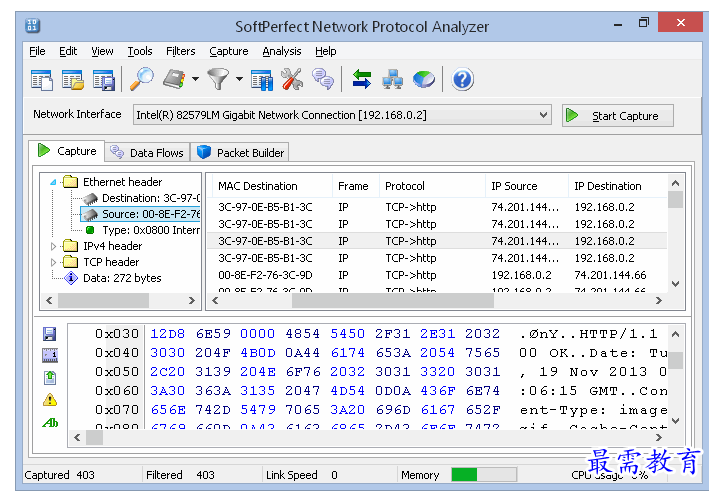709x493 pixels.
Task: Click the floppy disk icon beside hex view
Action: coord(49,334)
